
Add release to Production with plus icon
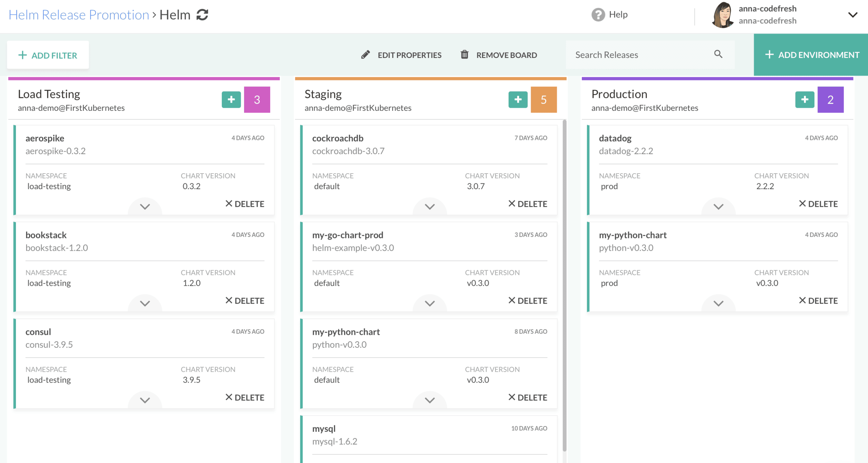point(805,100)
